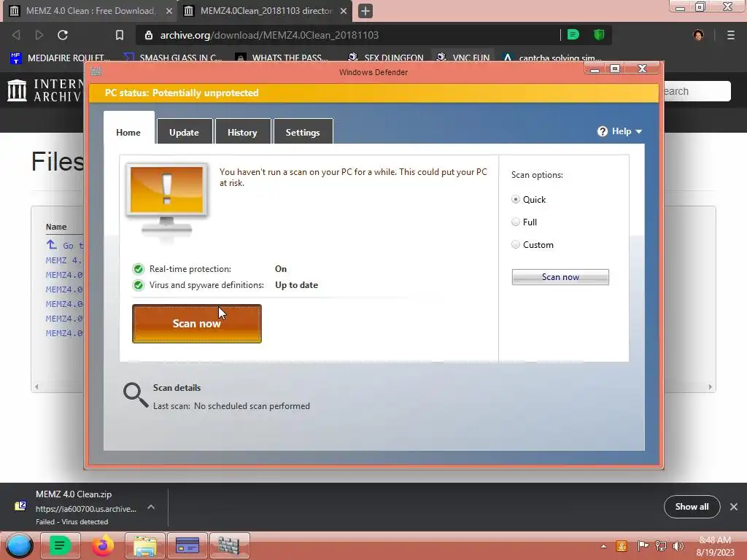This screenshot has height=560, width=747.
Task: Click the Real-time protection green check icon
Action: pos(138,269)
